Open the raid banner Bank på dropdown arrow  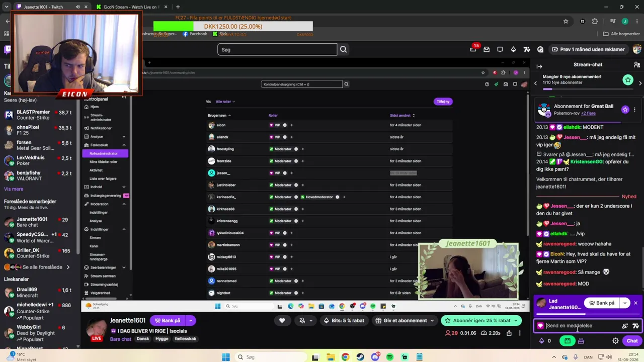624,303
